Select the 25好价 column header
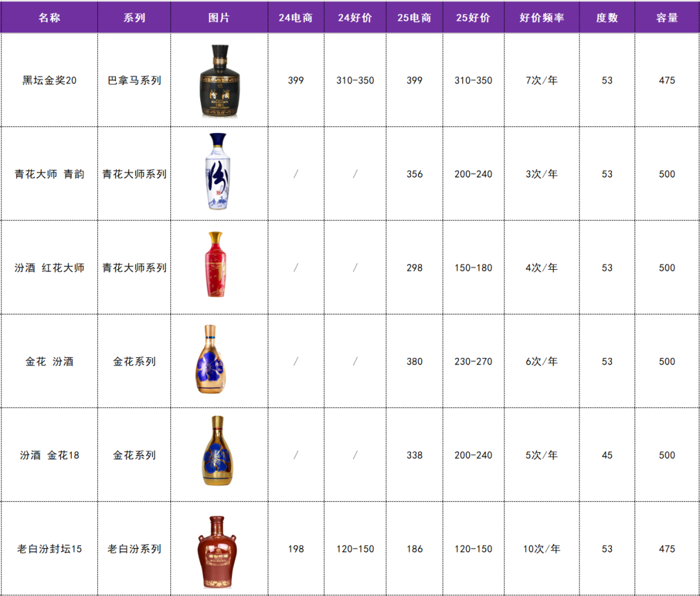 pyautogui.click(x=473, y=18)
